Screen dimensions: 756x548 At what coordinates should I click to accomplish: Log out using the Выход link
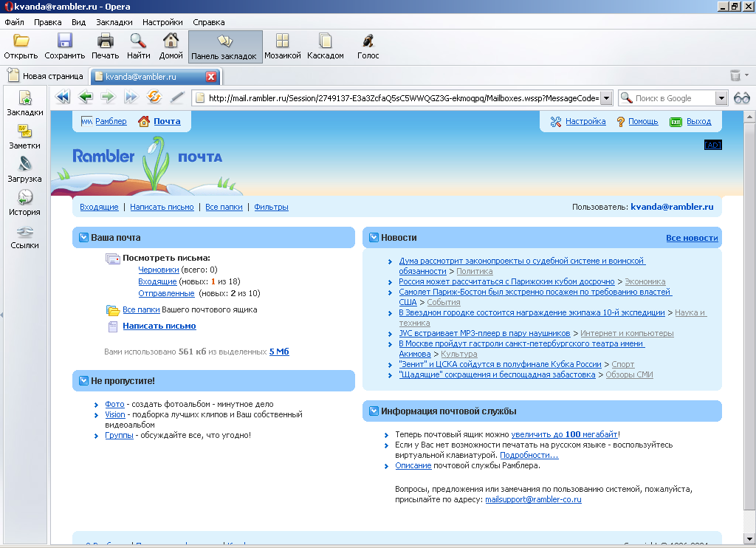[698, 121]
